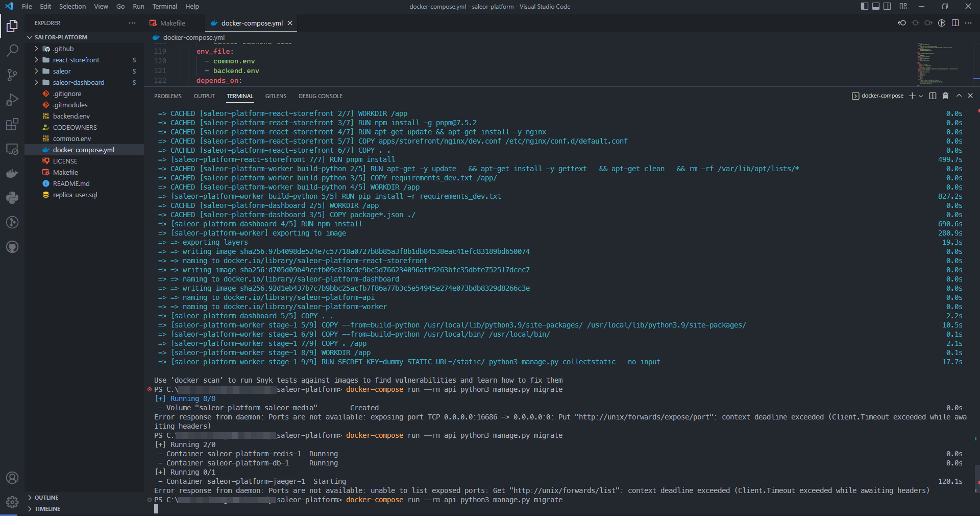The height and width of the screenshot is (516, 980).
Task: Open Accounts icon at bottom of activity bar
Action: click(x=12, y=478)
